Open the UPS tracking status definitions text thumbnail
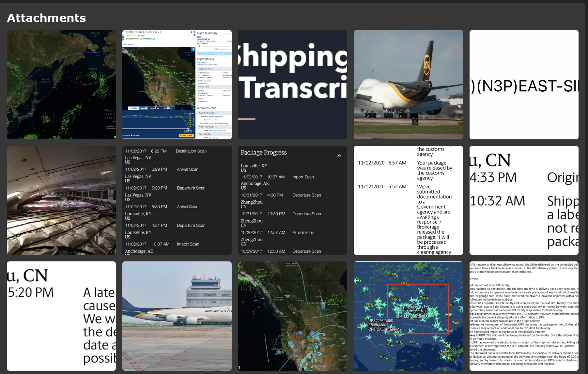The height and width of the screenshot is (374, 588). tap(524, 316)
